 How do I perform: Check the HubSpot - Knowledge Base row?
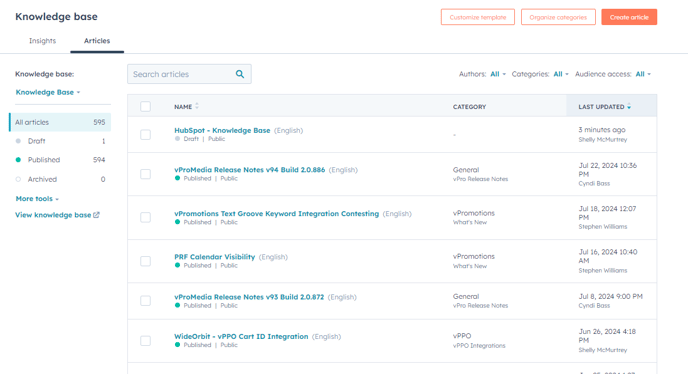pyautogui.click(x=145, y=134)
